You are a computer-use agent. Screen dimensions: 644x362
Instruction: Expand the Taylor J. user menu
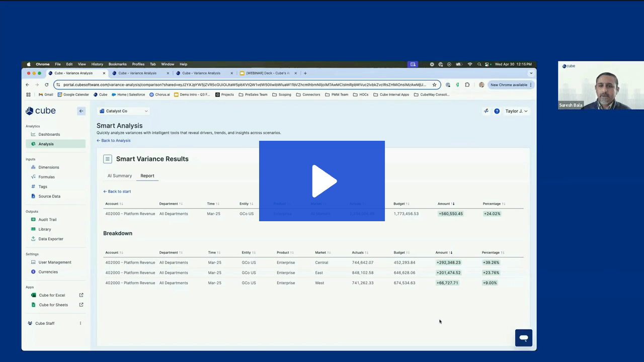click(x=516, y=111)
